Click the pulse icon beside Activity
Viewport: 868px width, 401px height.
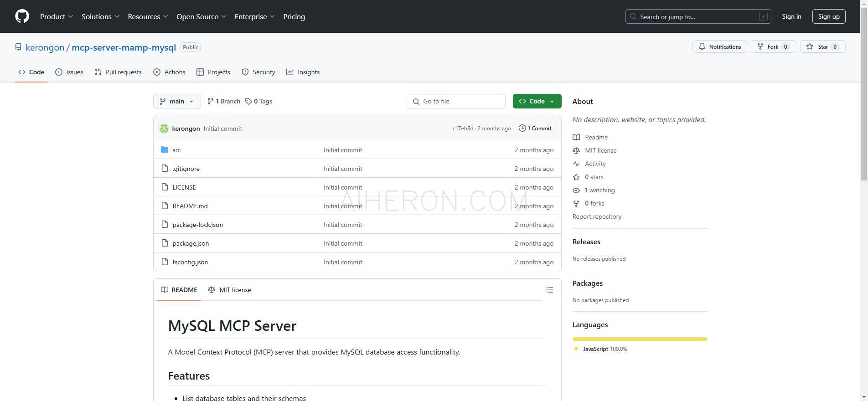[x=576, y=164]
